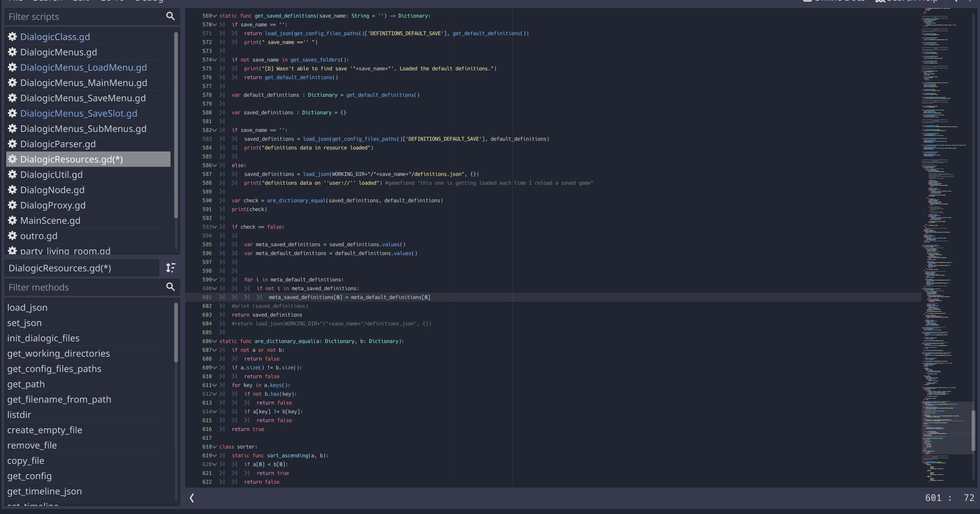980x514 pixels.
Task: Click the gear icon beside DialogicUtil.gd
Action: click(13, 175)
